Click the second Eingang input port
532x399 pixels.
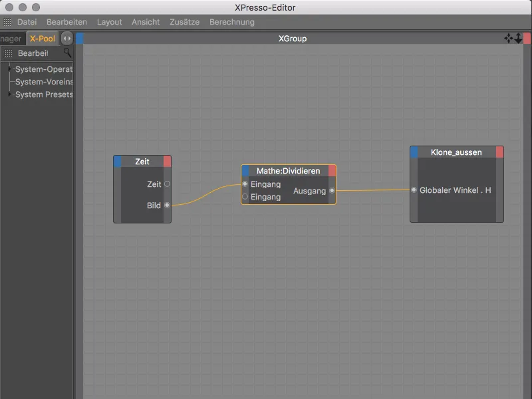[x=245, y=197]
